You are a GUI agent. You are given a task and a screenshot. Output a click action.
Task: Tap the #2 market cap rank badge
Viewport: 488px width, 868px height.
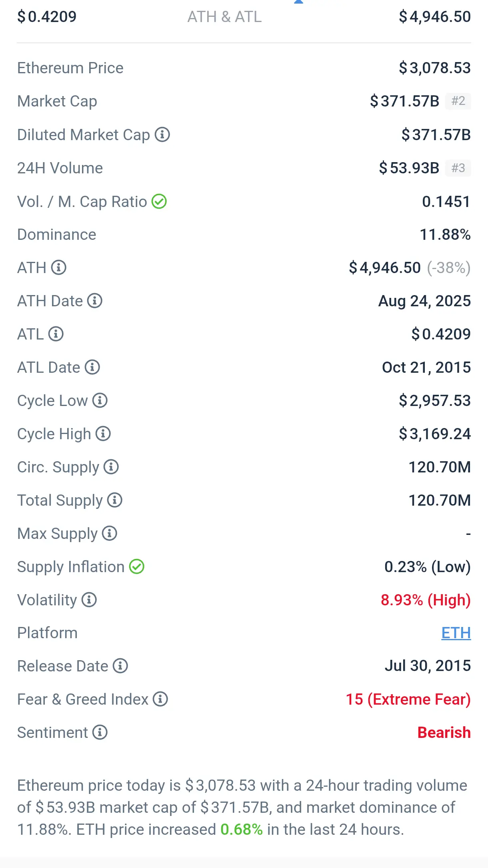[x=458, y=101]
